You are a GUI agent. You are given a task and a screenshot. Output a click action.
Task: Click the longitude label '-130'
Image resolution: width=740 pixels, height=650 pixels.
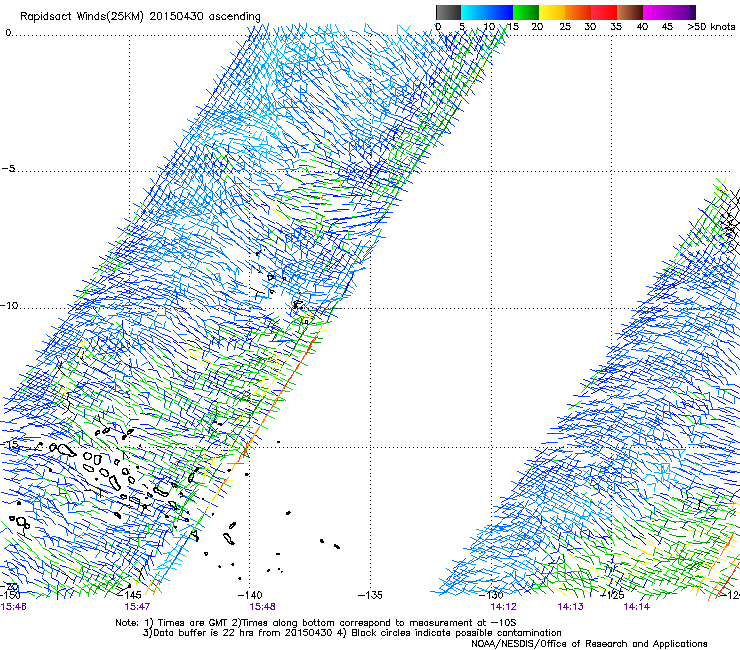(491, 595)
